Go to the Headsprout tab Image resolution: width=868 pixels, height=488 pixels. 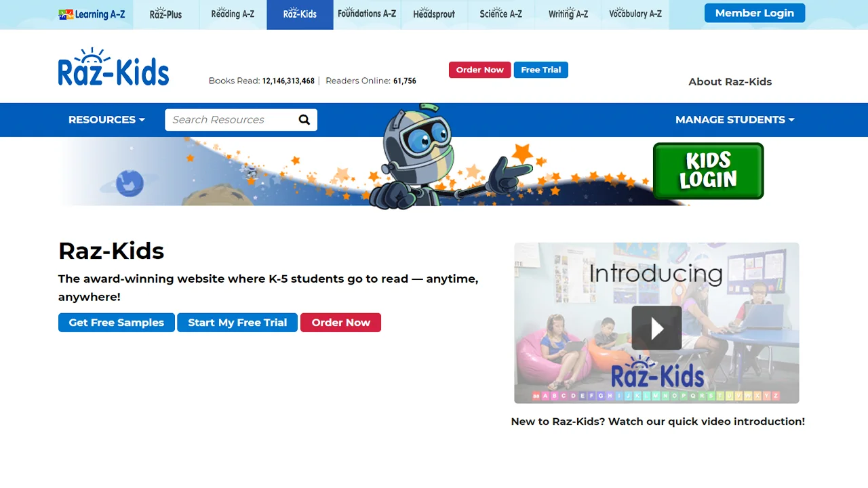[434, 14]
